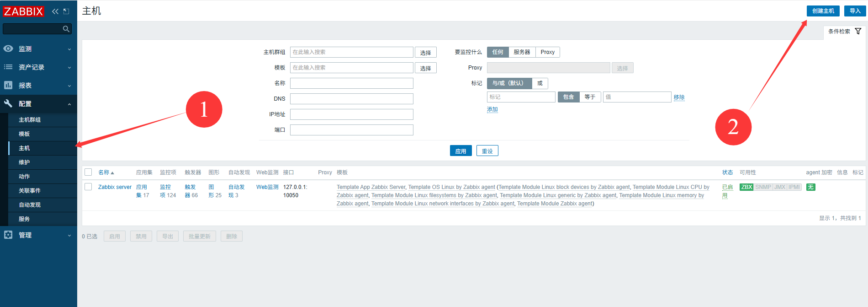Click 选择 next to 模板

[x=425, y=68]
